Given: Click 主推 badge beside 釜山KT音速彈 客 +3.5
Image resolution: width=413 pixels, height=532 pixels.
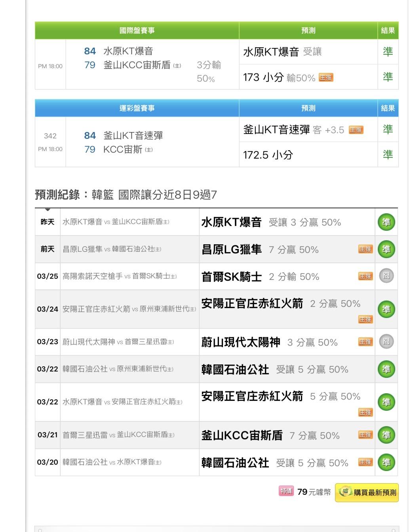Looking at the screenshot, I should point(356,130).
